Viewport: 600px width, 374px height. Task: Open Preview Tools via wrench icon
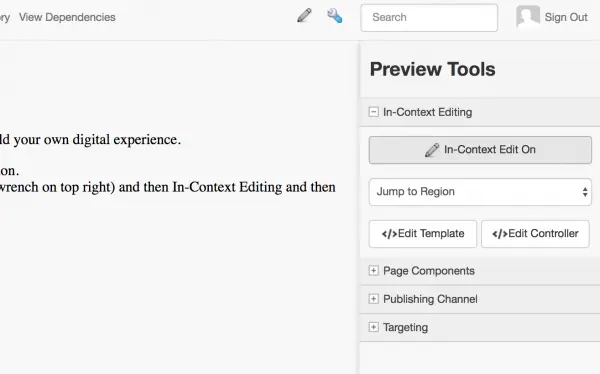pyautogui.click(x=335, y=16)
